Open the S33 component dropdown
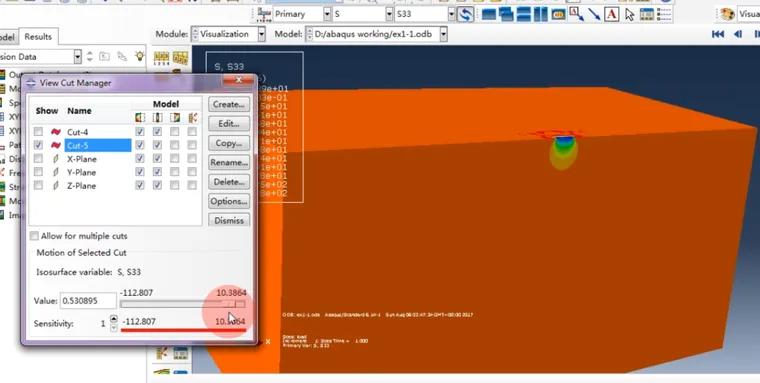 tap(451, 15)
